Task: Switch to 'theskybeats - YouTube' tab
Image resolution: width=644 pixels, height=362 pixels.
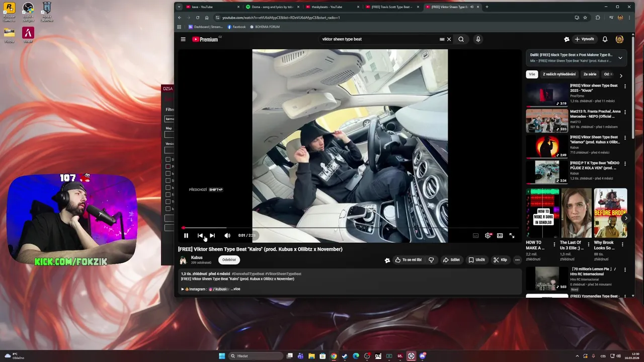Action: point(332,7)
